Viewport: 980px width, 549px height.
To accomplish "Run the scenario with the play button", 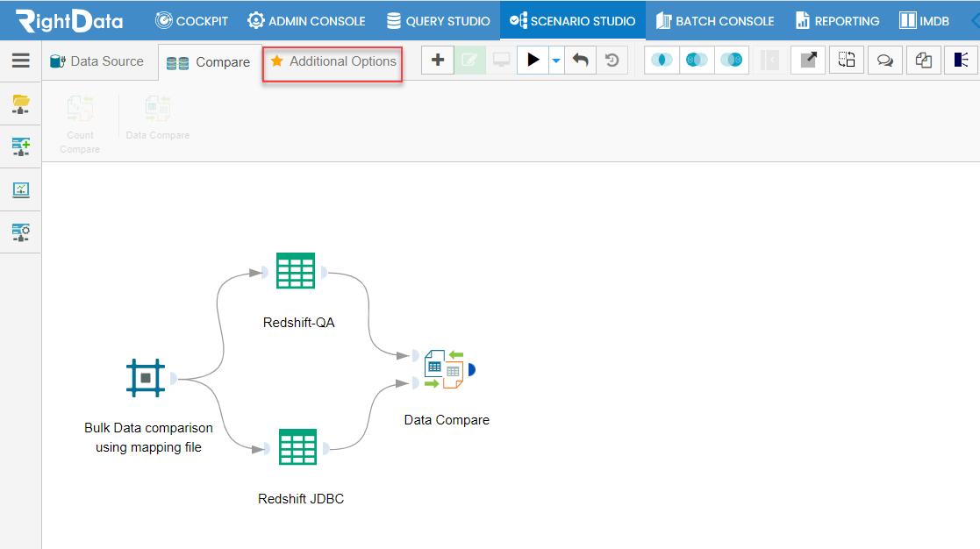I will pyautogui.click(x=534, y=60).
